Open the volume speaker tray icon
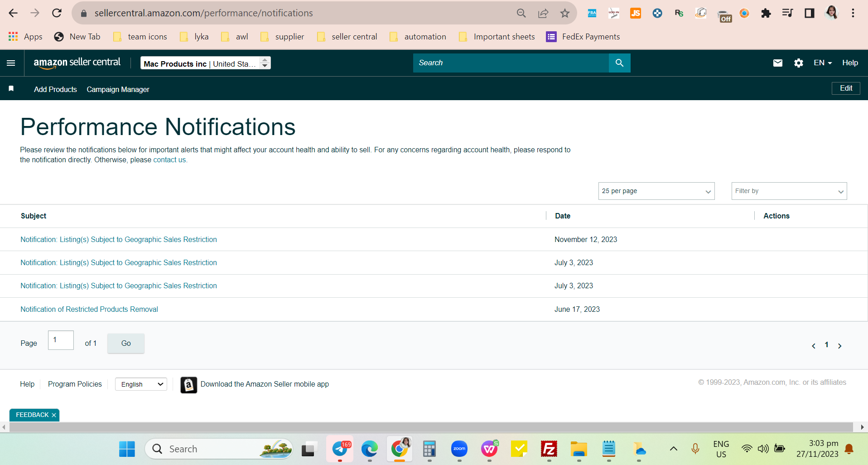This screenshot has height=465, width=868. [x=763, y=449]
